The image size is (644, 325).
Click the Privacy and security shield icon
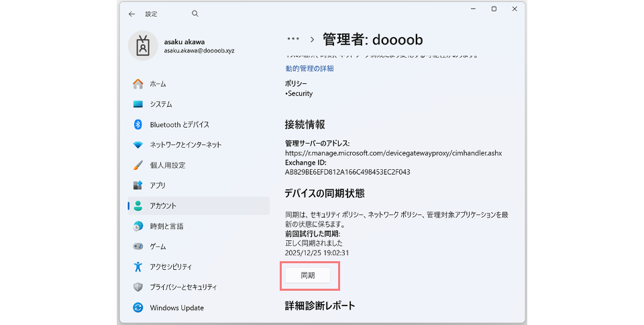tap(138, 287)
